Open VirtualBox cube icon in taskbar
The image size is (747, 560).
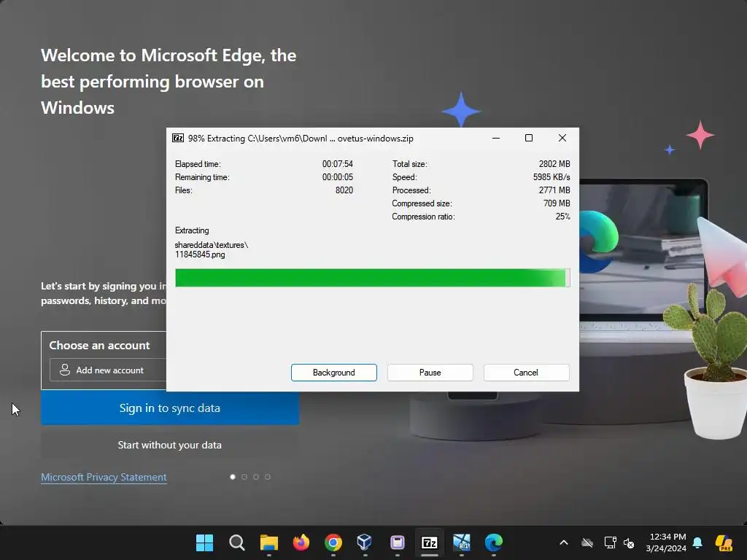tap(365, 542)
